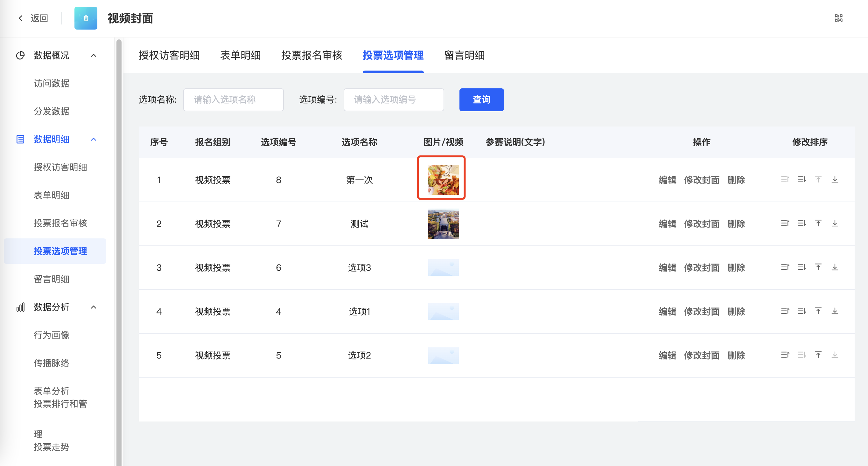This screenshot has width=868, height=466.
Task: Move row 1 第一次 down one position
Action: [x=801, y=180]
